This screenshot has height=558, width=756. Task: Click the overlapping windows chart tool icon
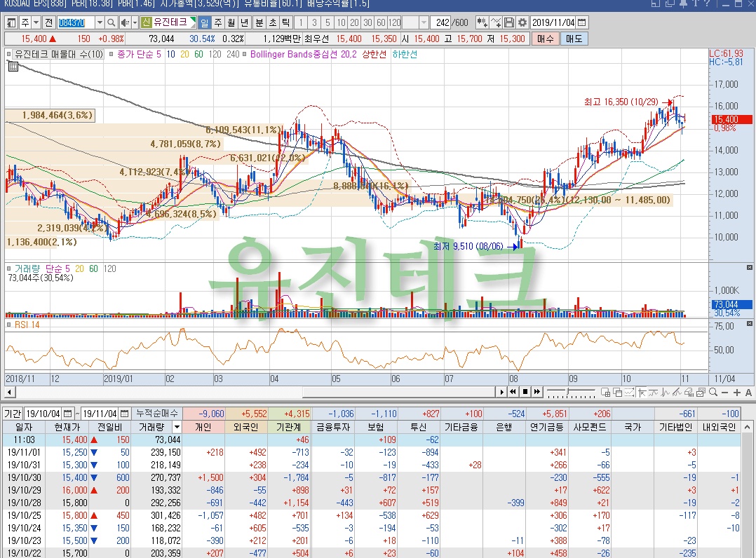(x=618, y=393)
